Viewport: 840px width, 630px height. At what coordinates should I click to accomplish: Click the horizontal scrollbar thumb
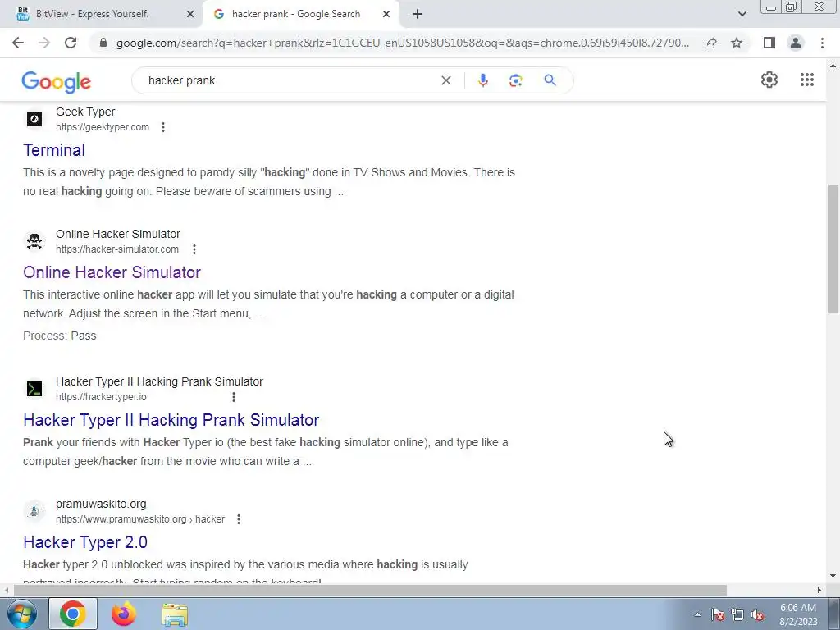370,591
